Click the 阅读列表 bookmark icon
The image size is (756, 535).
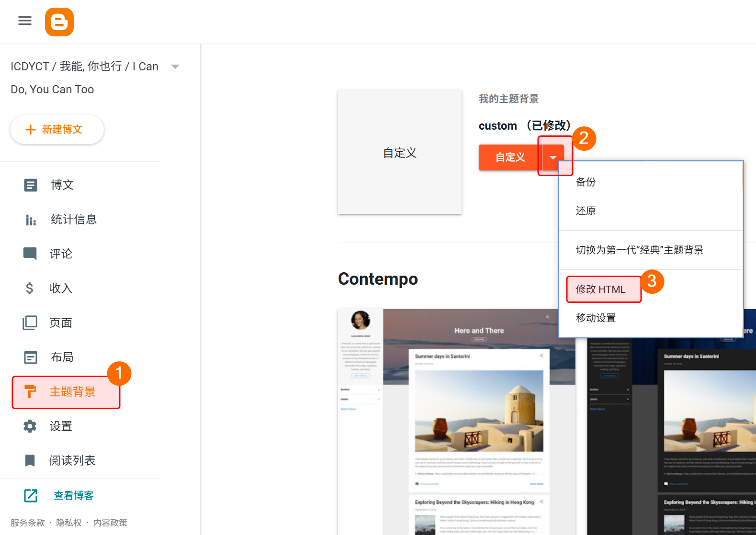click(30, 460)
